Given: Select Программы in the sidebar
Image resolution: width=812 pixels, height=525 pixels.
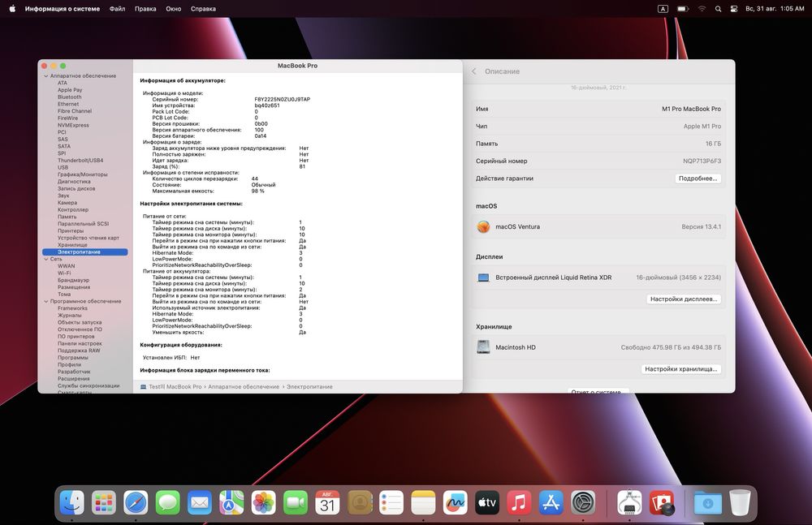Looking at the screenshot, I should [x=72, y=358].
